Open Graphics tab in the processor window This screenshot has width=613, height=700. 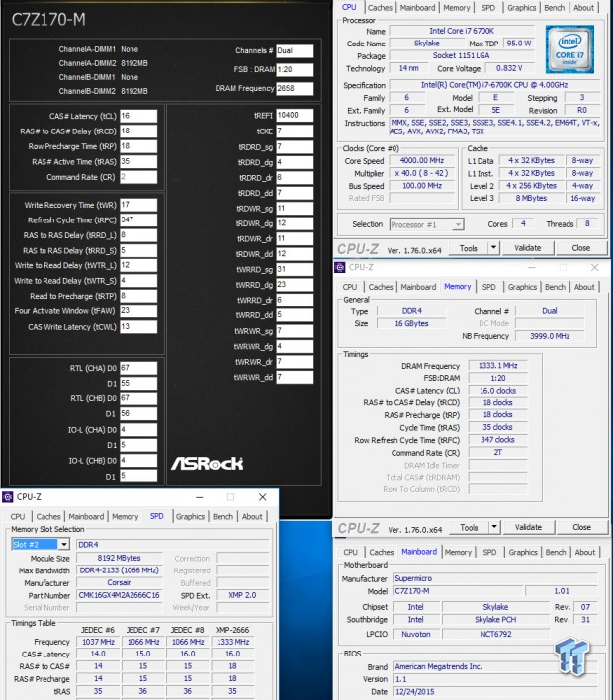tap(521, 8)
